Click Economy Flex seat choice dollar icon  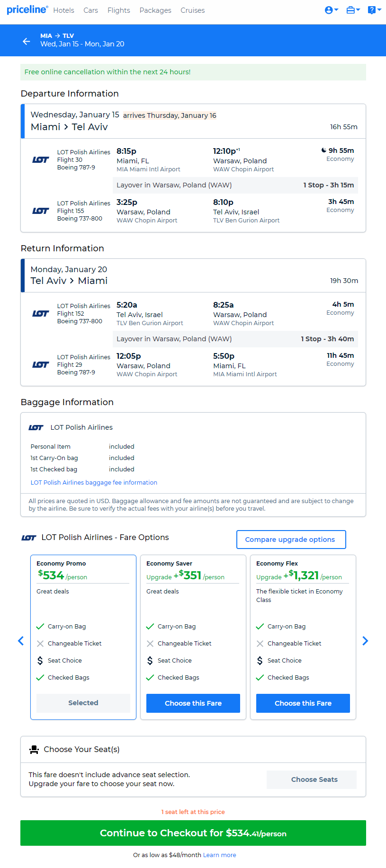click(260, 661)
